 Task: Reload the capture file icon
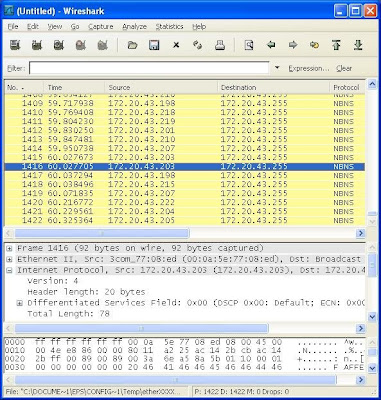pyautogui.click(x=198, y=45)
